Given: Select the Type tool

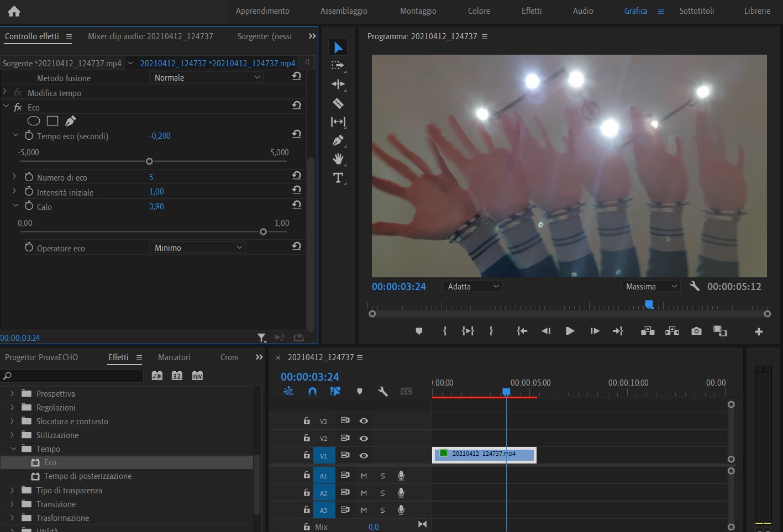Looking at the screenshot, I should click(338, 178).
